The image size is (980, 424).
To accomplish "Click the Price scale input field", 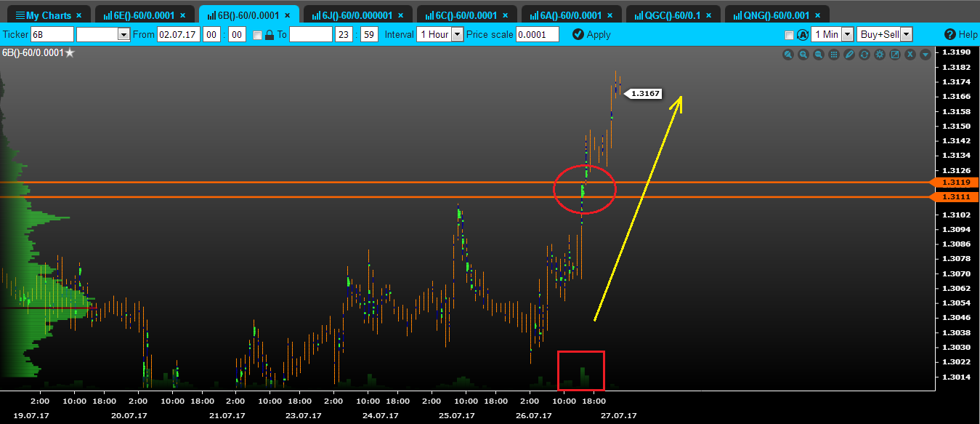I will tap(538, 34).
